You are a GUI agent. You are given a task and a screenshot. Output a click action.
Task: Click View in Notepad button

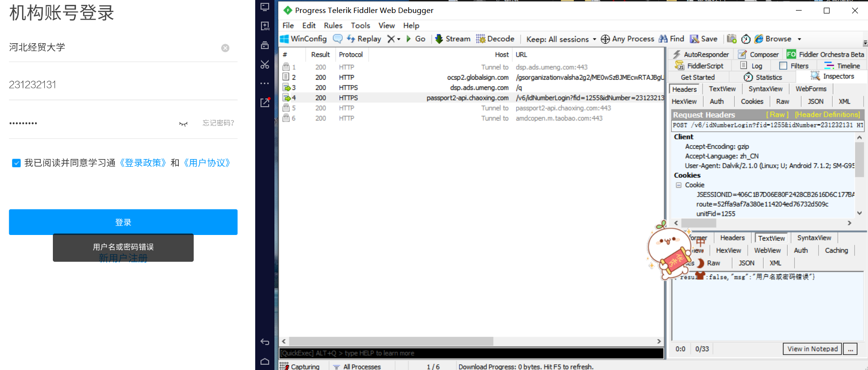pyautogui.click(x=812, y=349)
